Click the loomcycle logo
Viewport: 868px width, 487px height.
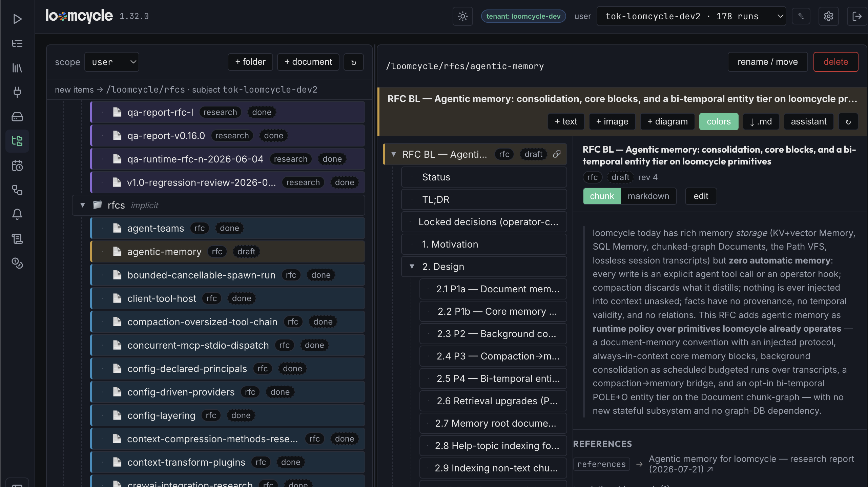(x=79, y=16)
